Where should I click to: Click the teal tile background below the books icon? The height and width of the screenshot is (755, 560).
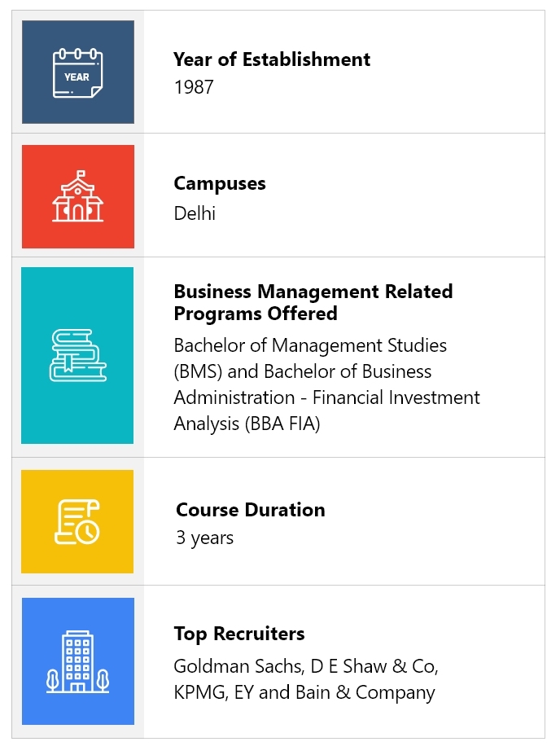(x=77, y=414)
